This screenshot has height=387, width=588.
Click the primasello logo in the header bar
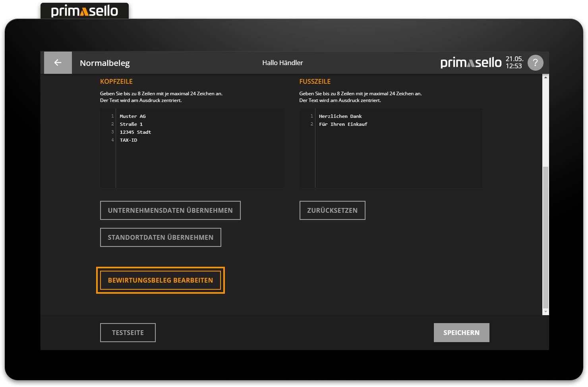pos(471,63)
